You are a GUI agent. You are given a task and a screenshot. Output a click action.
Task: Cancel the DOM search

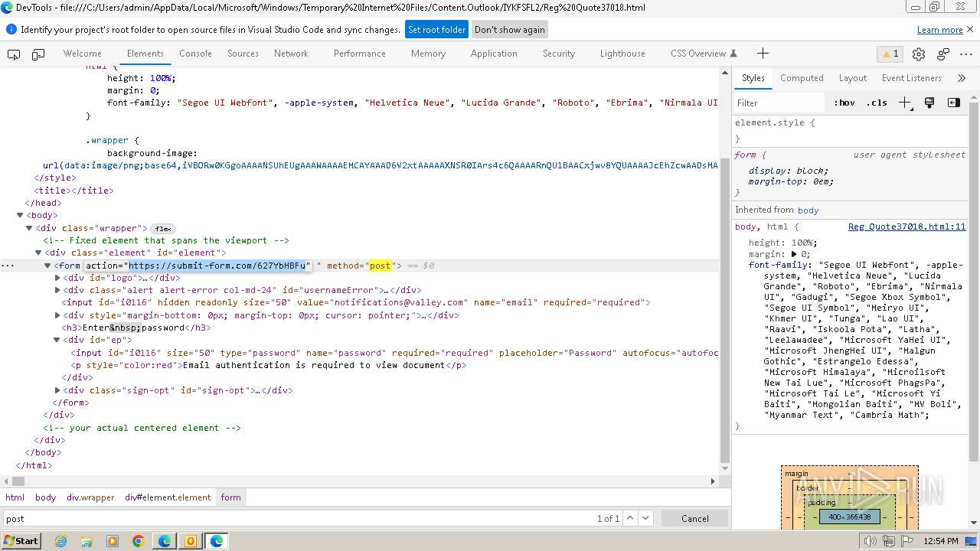click(695, 518)
